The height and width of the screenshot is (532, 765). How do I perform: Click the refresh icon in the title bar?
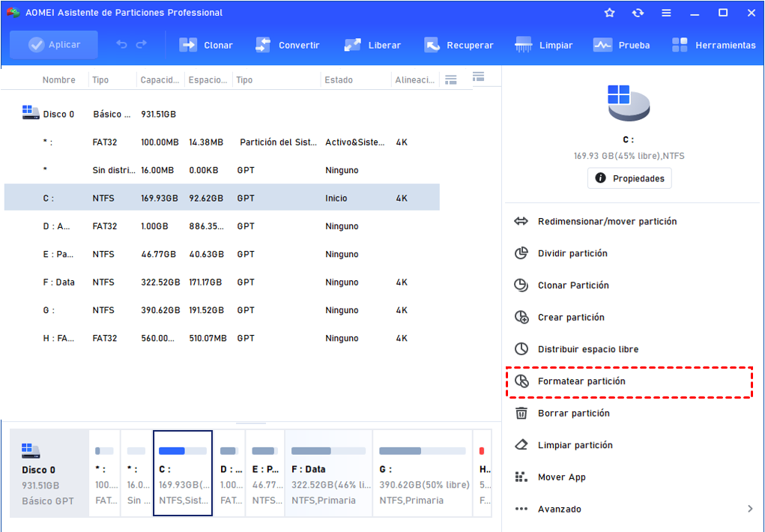click(x=637, y=12)
